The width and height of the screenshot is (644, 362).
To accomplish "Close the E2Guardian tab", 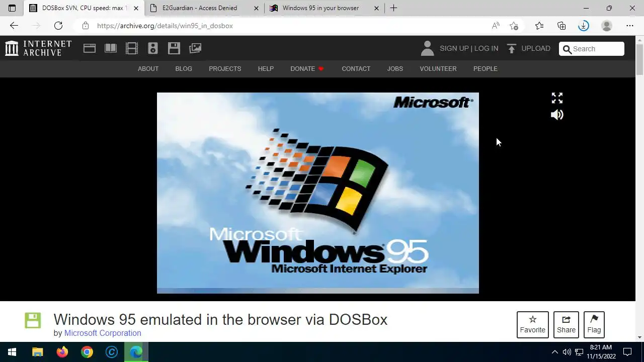I will pyautogui.click(x=257, y=8).
